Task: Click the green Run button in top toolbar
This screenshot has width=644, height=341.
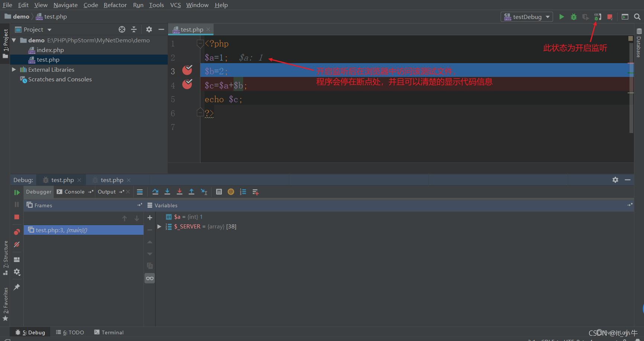Action: click(561, 17)
